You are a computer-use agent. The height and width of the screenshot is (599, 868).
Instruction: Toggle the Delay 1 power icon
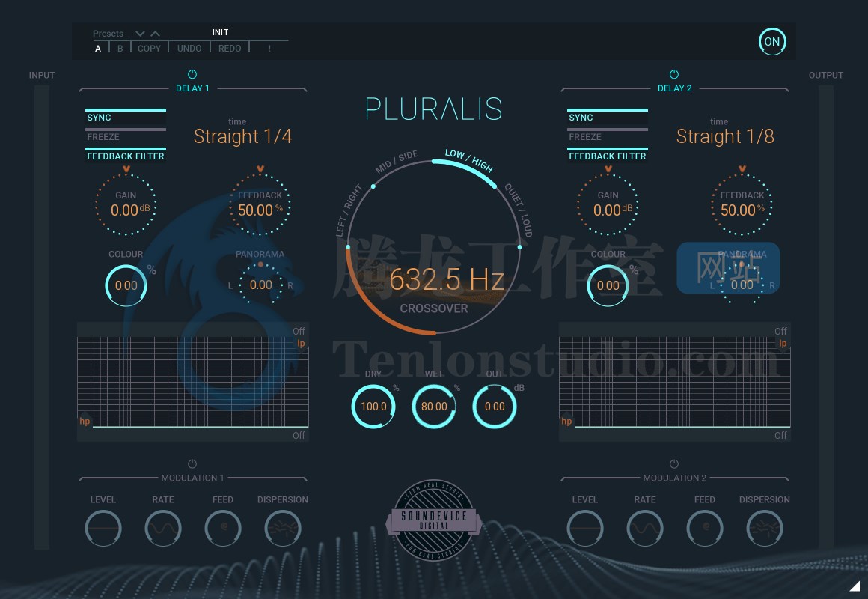click(192, 74)
